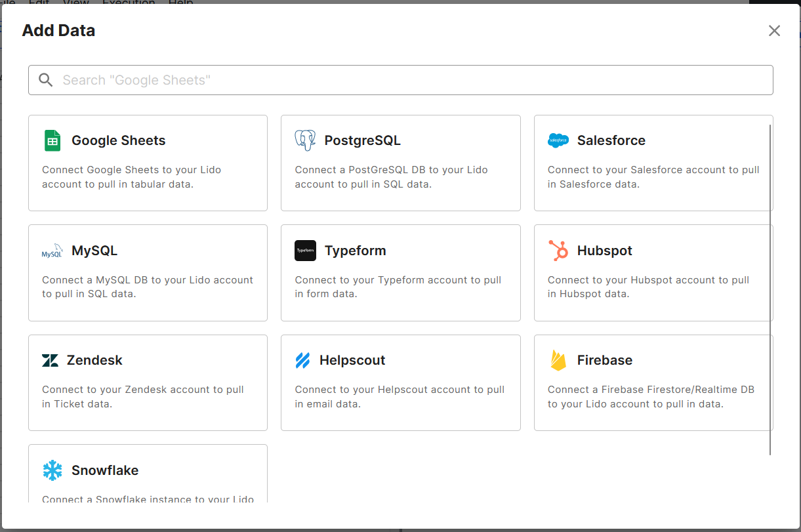
Task: Click the Google Sheets icon
Action: point(52,140)
